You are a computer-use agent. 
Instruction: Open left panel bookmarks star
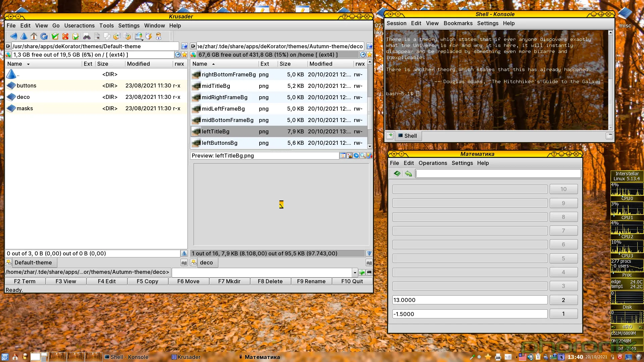tap(184, 55)
